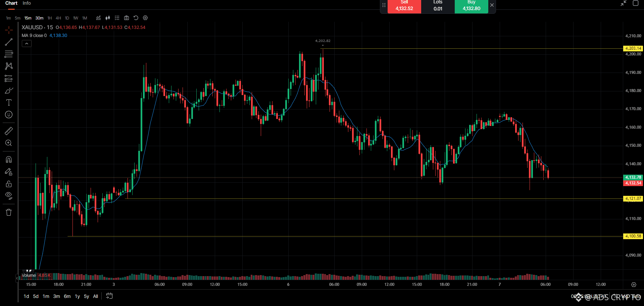This screenshot has height=306, width=644.
Task: Open the indicators menu icon
Action: tap(98, 18)
